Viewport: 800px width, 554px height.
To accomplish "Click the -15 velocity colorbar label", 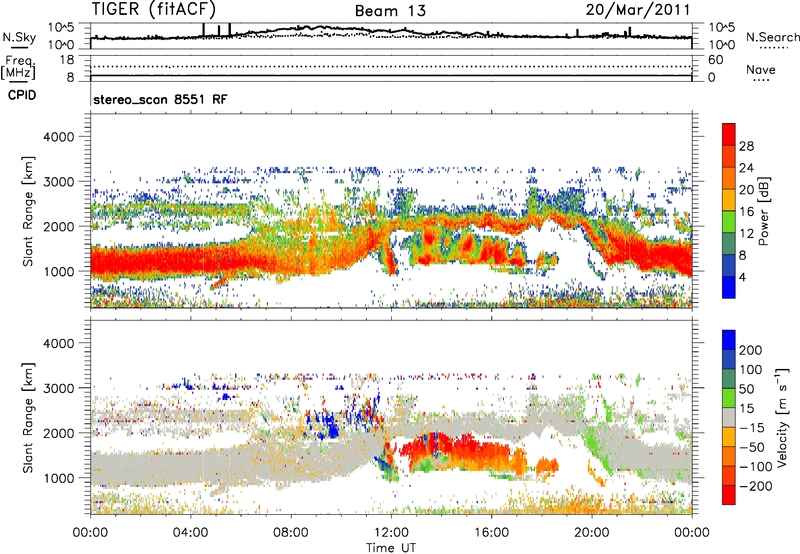I will [751, 428].
